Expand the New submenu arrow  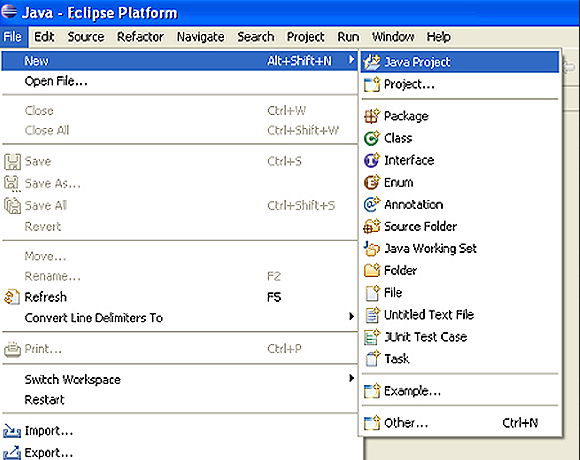click(x=351, y=60)
